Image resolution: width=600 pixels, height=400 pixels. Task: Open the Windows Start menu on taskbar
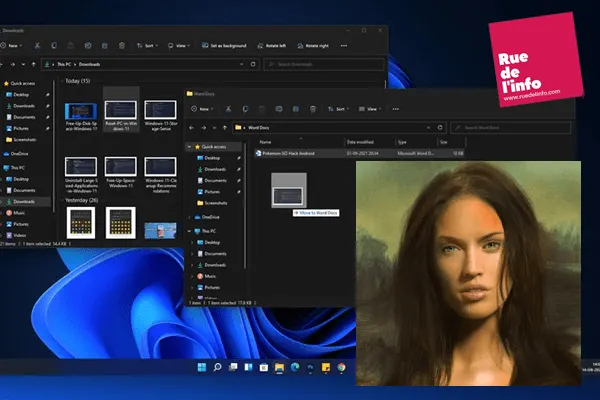202,367
